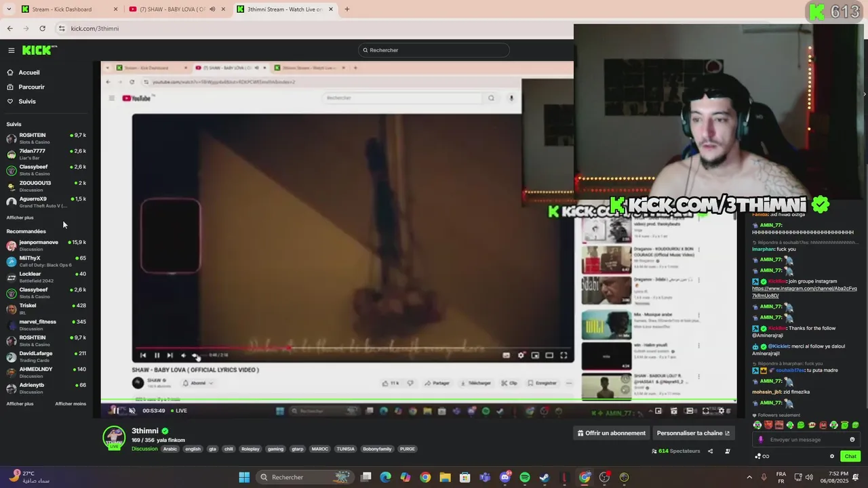Open Discord from the taskbar
Viewport: 868px width, 488px height.
point(505,477)
